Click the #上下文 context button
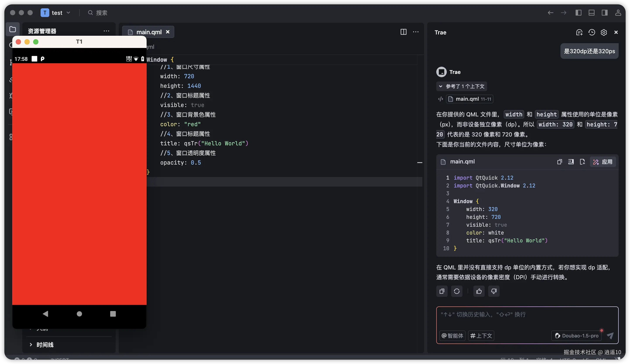Viewport: 630px width, 364px height. click(x=481, y=336)
